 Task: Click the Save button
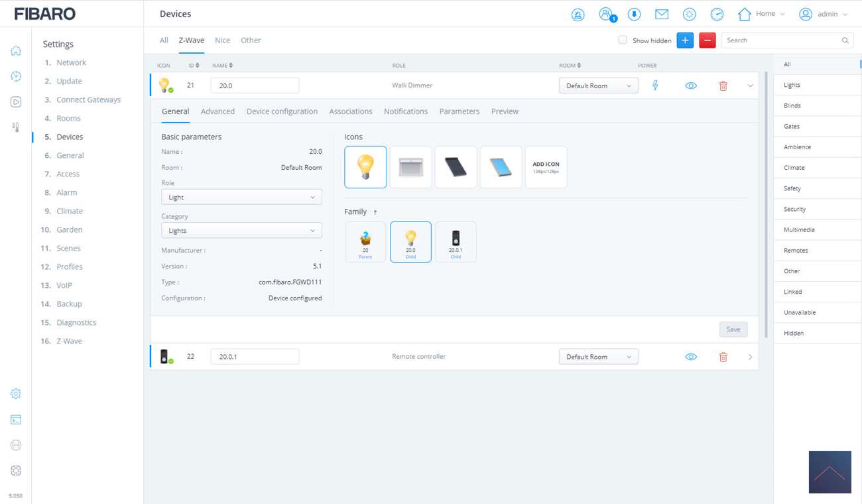coord(733,330)
